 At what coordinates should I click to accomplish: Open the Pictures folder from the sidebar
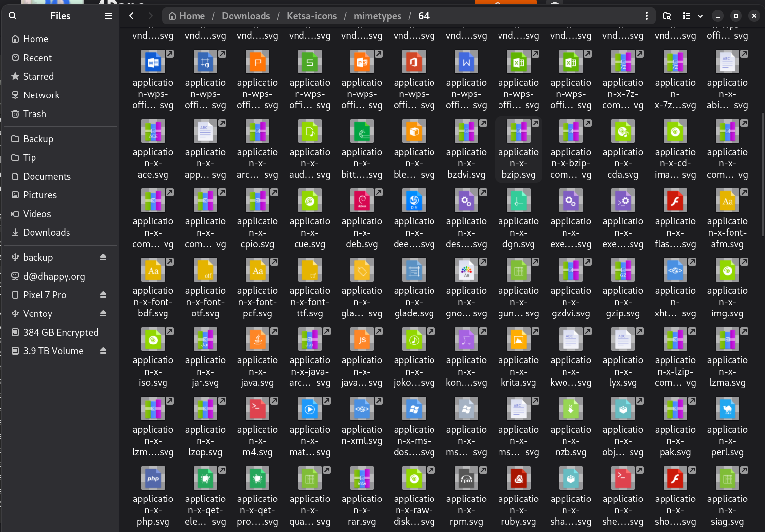(40, 195)
